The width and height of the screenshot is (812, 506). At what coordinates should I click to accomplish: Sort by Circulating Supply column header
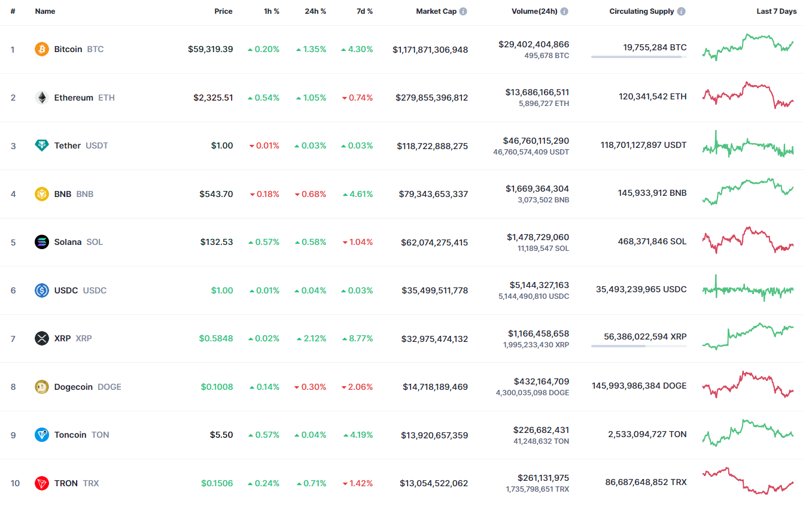click(641, 11)
